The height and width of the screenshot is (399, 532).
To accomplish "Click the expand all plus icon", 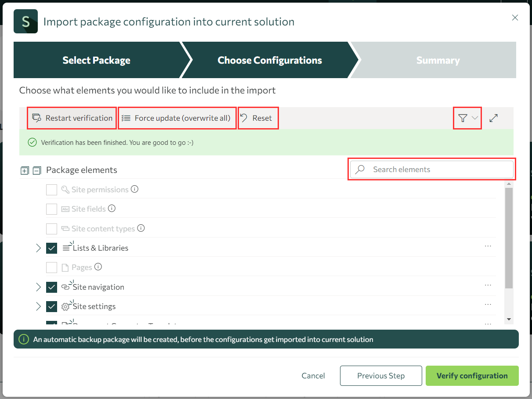I will tap(25, 170).
